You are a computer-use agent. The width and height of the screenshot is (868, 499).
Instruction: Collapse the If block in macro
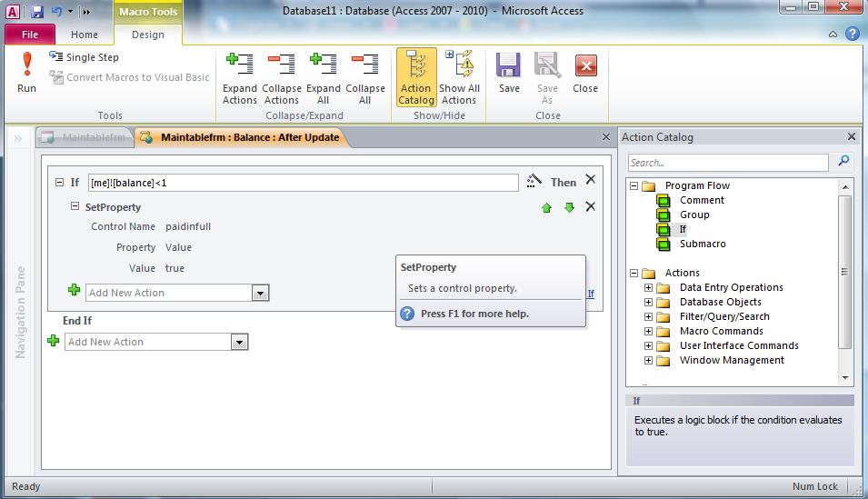coord(59,182)
